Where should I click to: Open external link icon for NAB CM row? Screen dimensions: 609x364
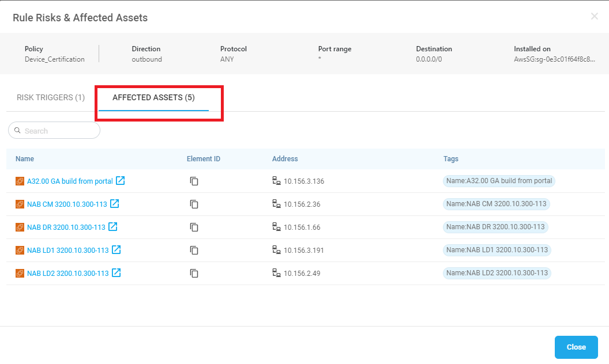(x=115, y=204)
